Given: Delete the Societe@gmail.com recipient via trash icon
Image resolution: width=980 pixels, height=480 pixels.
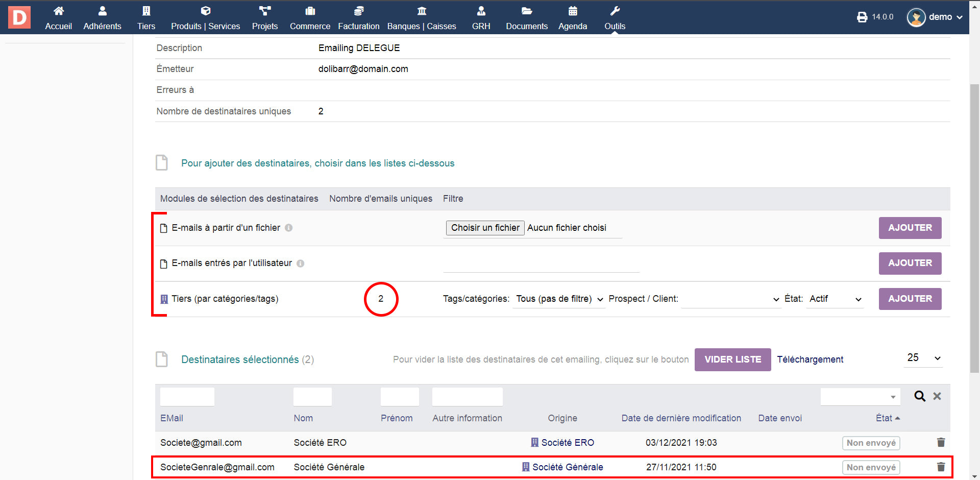Looking at the screenshot, I should pyautogui.click(x=941, y=443).
